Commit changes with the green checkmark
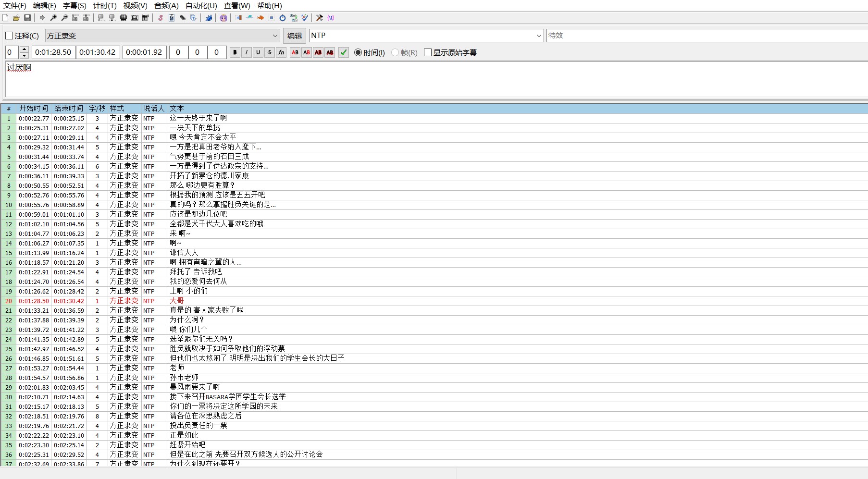This screenshot has height=479, width=868. click(344, 52)
